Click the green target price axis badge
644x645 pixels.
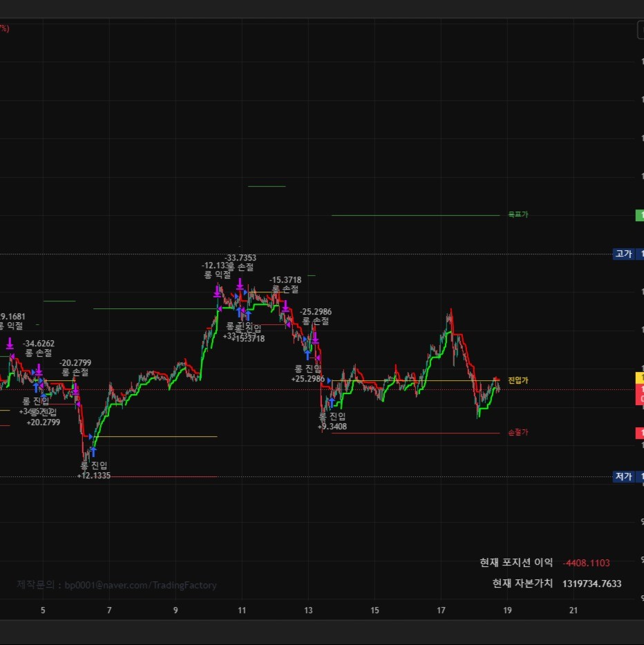(x=640, y=215)
